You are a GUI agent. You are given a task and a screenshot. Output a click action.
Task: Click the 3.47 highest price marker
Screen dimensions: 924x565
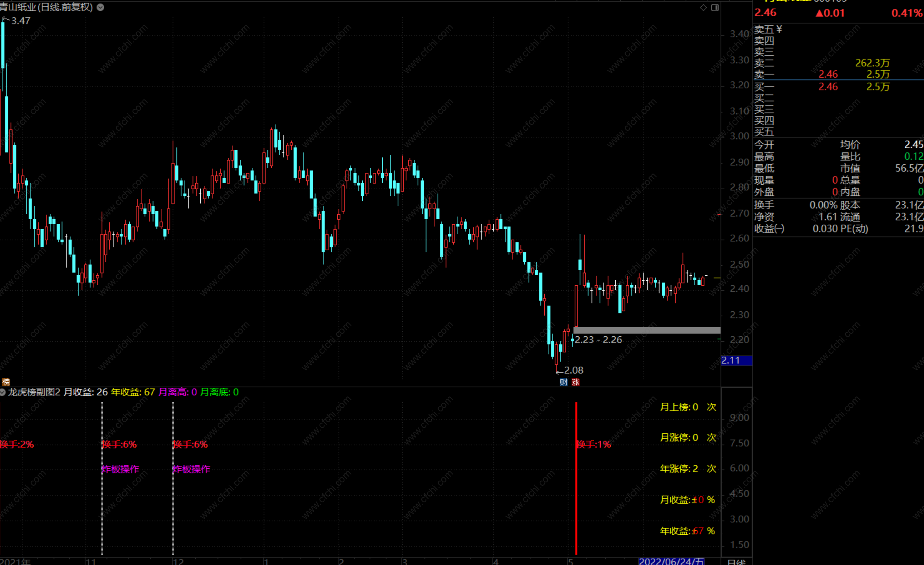click(20, 21)
